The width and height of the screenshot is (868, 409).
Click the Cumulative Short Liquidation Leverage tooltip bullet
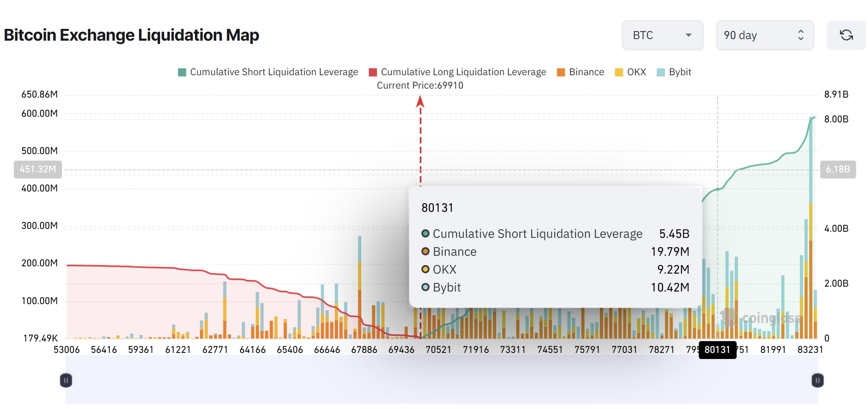pos(425,234)
